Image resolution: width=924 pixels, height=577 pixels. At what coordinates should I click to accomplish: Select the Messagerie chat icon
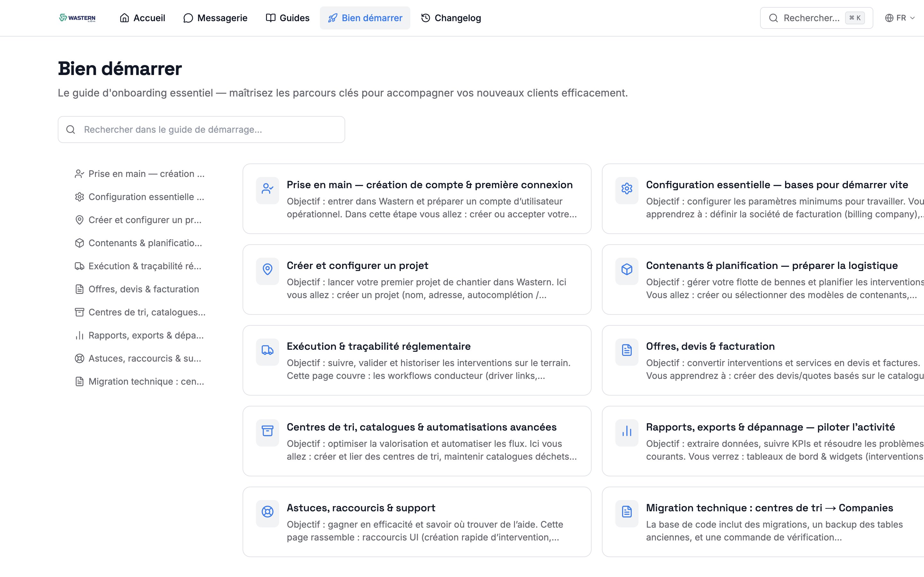coord(188,18)
